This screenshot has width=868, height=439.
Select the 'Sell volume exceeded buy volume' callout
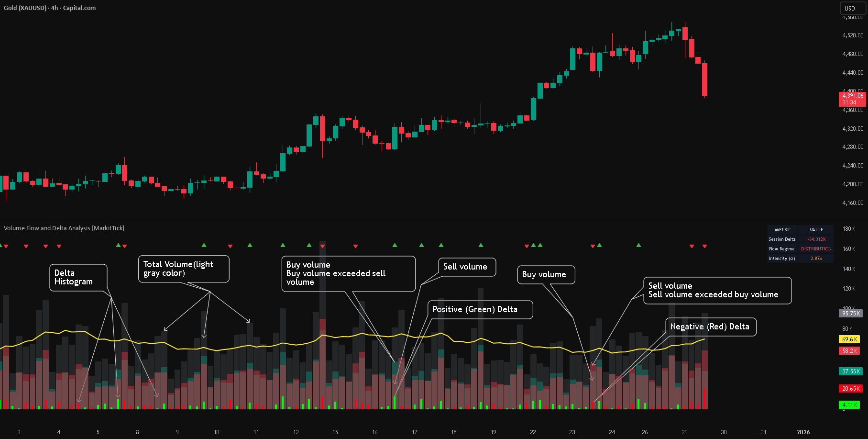point(717,290)
